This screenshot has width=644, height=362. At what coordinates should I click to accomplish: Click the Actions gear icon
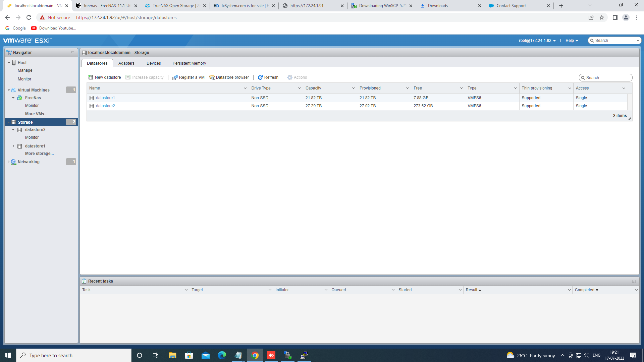290,77
